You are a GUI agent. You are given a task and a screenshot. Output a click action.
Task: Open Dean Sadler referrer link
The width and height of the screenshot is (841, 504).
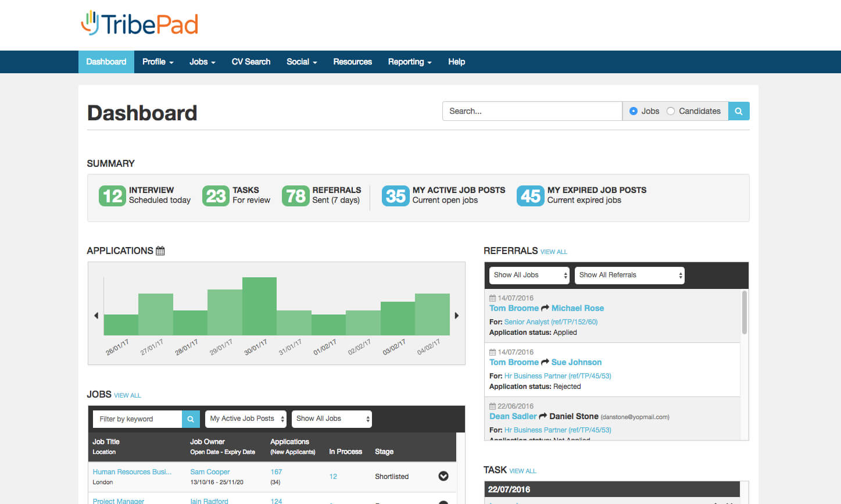pyautogui.click(x=513, y=416)
